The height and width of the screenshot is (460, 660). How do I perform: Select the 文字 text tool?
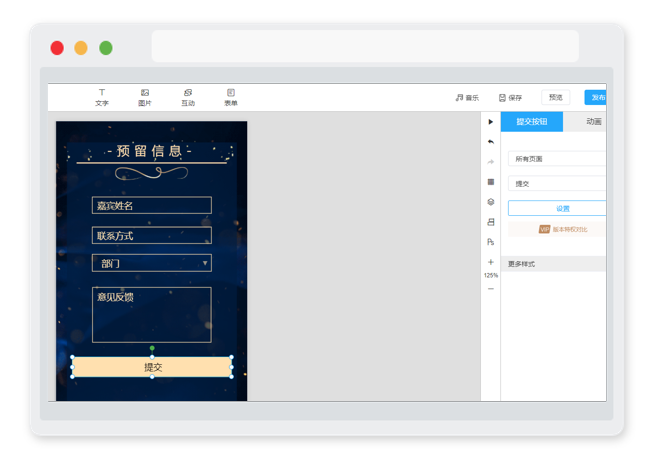(101, 97)
